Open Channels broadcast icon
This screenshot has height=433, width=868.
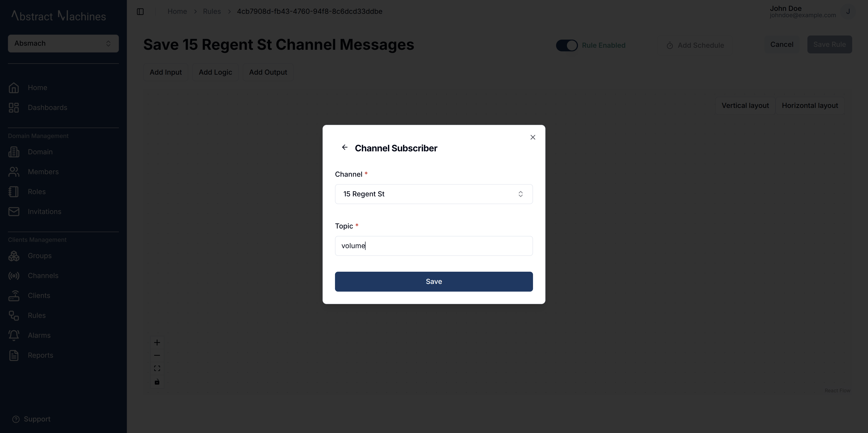tap(14, 276)
